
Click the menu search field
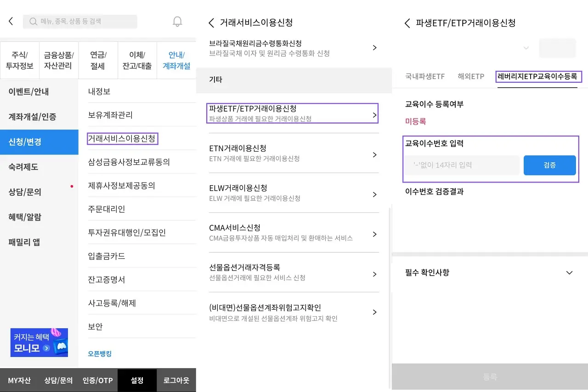[80, 22]
